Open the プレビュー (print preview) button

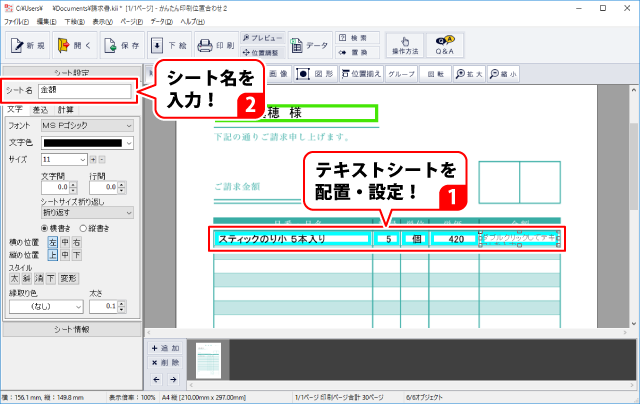263,38
